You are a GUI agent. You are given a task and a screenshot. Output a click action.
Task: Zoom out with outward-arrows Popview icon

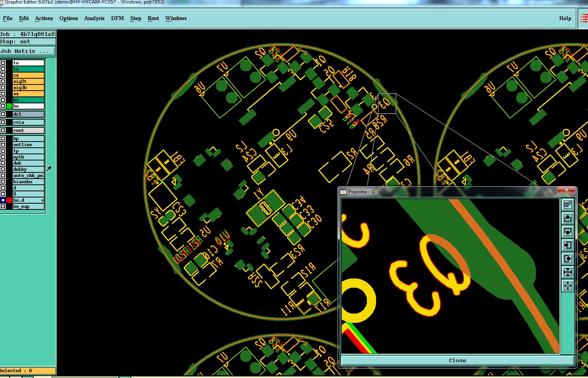point(568,286)
